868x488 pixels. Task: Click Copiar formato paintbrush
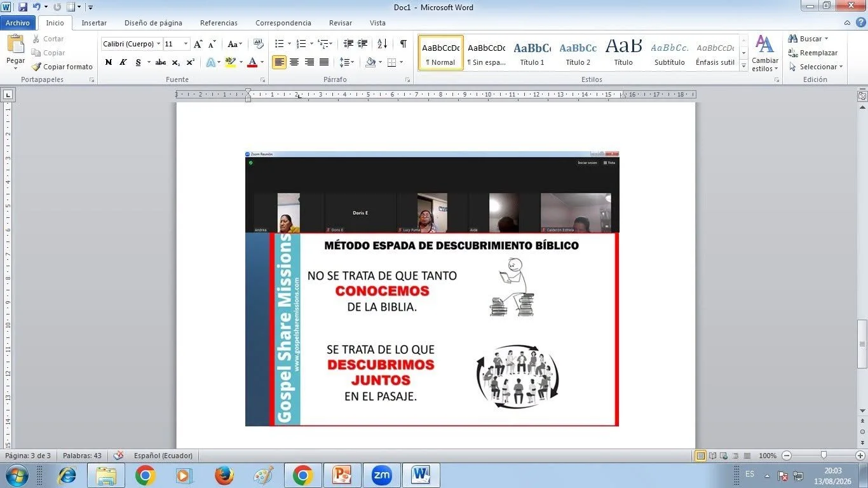tap(62, 67)
